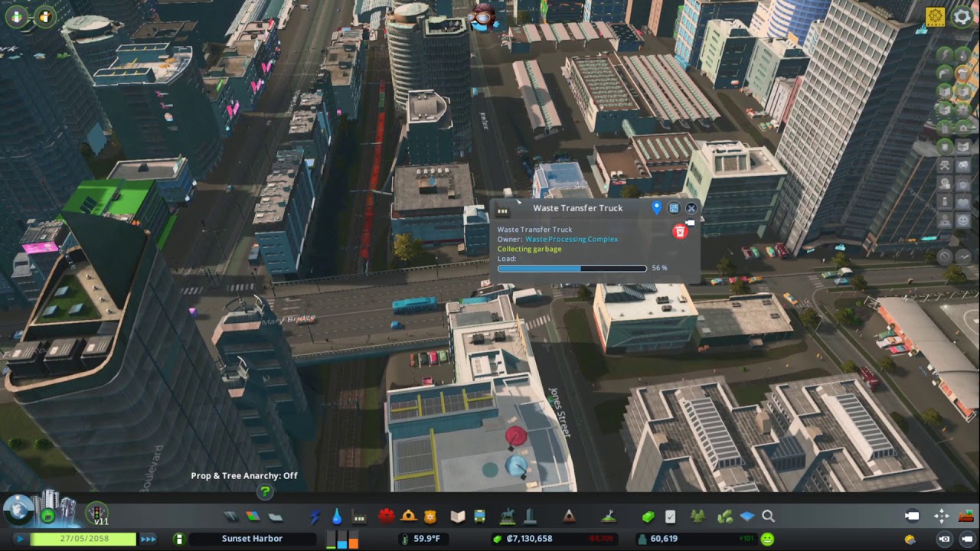The image size is (980, 551).
Task: Open the Police badge menu
Action: [431, 517]
